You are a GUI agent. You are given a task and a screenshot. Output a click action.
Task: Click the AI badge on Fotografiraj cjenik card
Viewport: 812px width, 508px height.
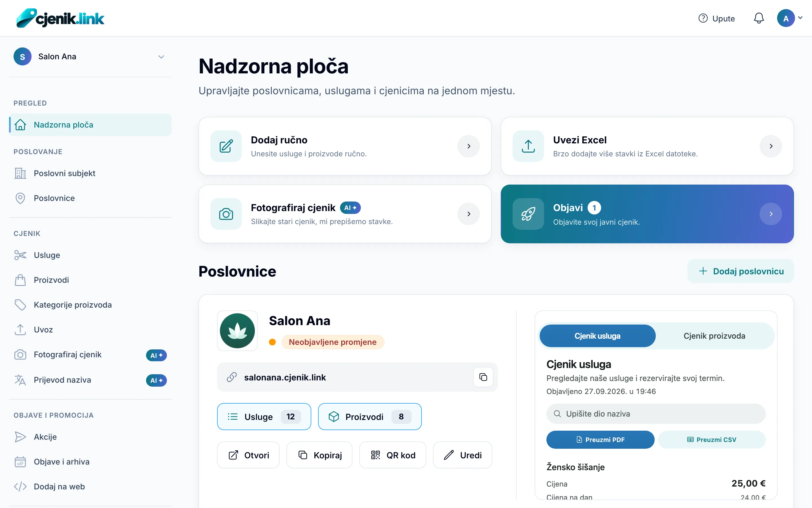point(350,208)
